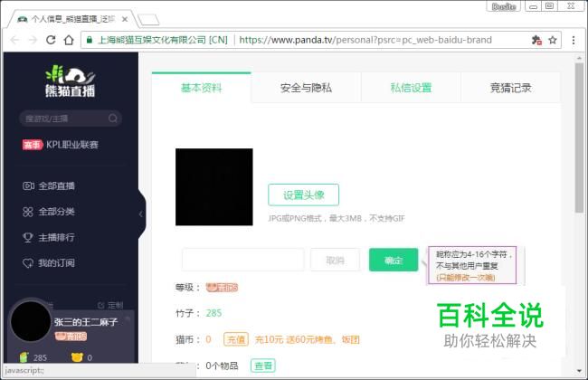The image size is (588, 380).
Task: Open the KPL职业联赛 event link
Action: [61, 145]
